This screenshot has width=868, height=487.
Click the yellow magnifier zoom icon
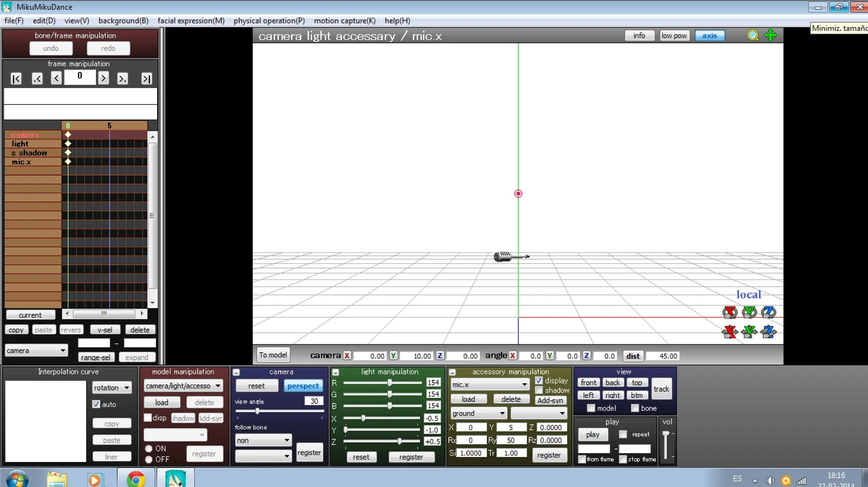[753, 36]
